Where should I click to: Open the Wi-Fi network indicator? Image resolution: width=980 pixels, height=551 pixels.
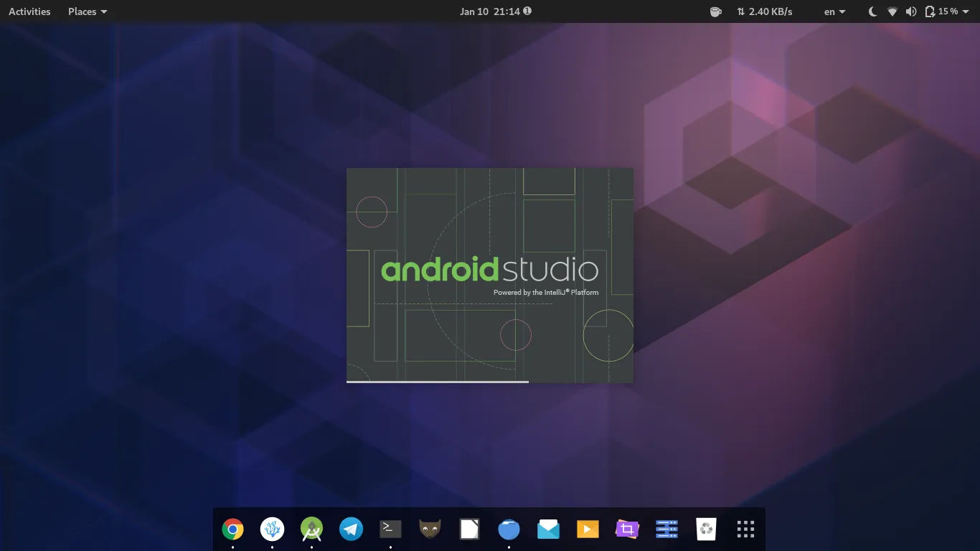[892, 11]
